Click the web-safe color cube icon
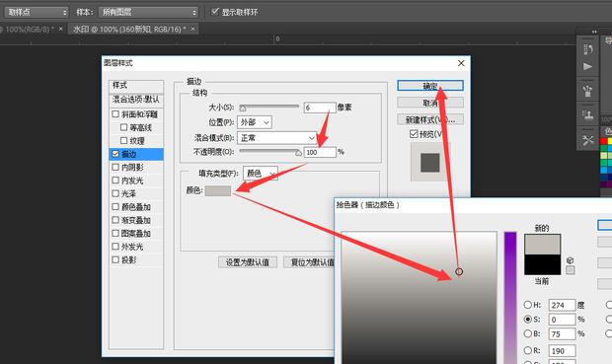The width and height of the screenshot is (612, 364). tap(570, 260)
